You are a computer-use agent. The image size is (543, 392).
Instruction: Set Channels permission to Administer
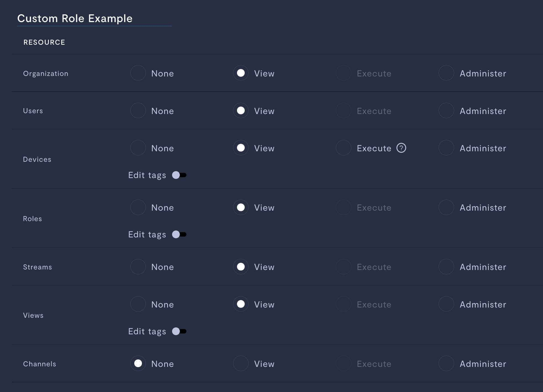point(446,364)
